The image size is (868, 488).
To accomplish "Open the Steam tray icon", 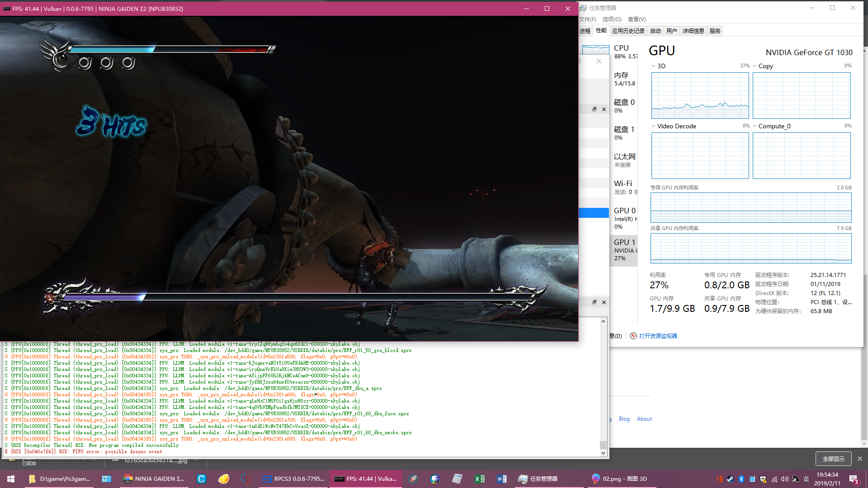I will [730, 479].
